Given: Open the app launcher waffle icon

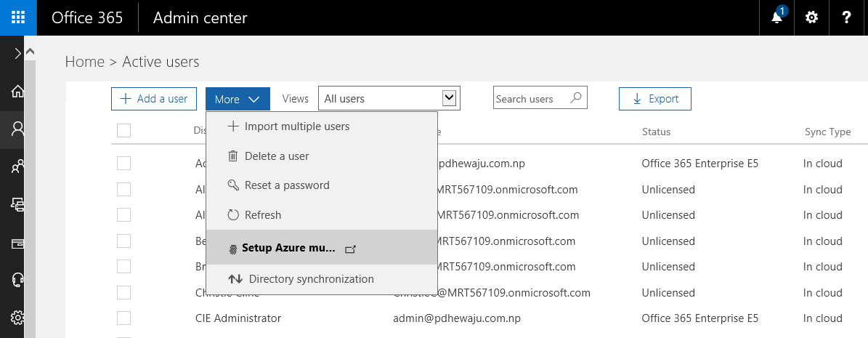Looking at the screenshot, I should (18, 17).
